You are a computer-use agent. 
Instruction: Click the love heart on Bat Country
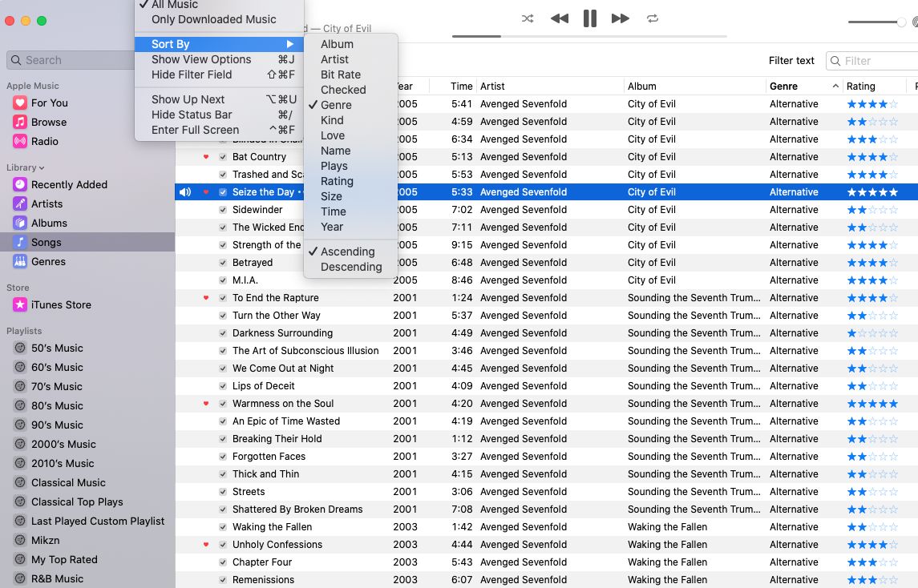[206, 157]
